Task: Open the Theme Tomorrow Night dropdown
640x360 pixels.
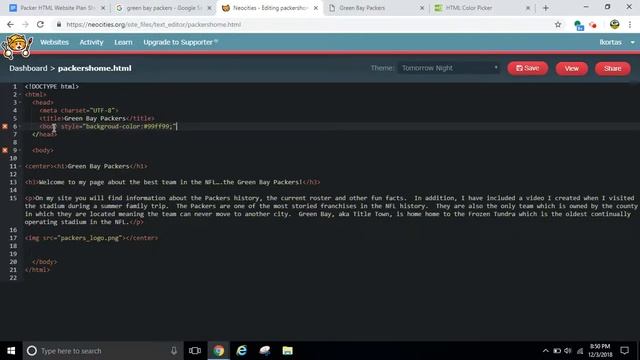Action: click(448, 68)
